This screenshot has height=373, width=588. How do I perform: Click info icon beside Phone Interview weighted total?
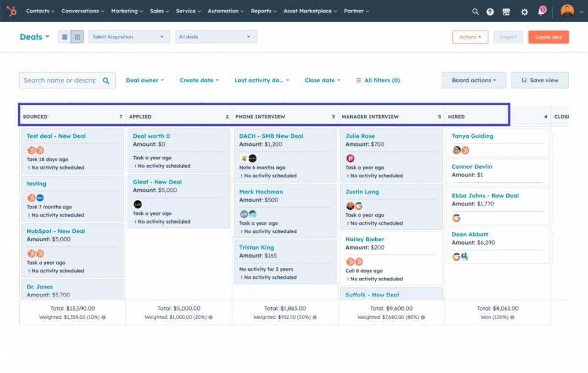pyautogui.click(x=314, y=317)
